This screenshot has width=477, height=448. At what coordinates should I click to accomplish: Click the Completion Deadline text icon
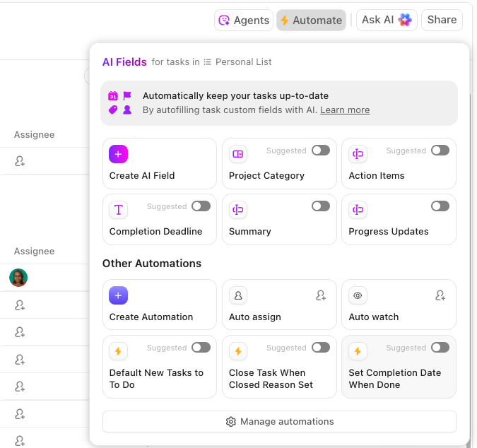pos(118,210)
